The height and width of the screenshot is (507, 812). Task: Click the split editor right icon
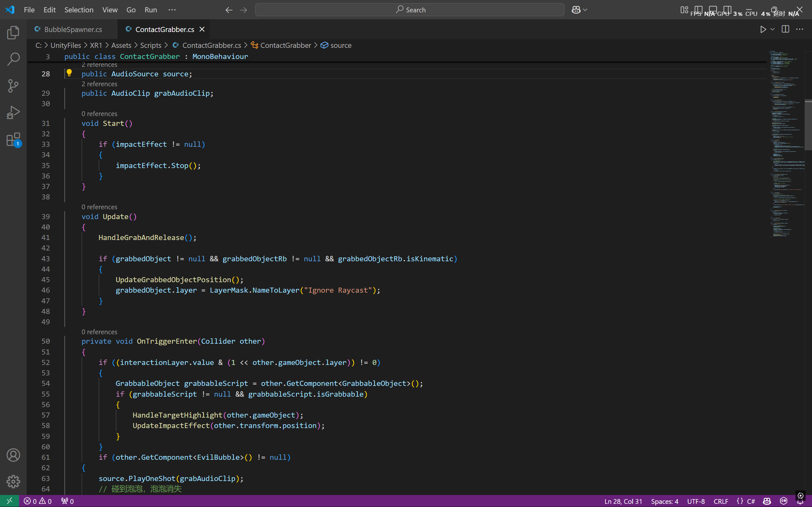click(x=785, y=29)
